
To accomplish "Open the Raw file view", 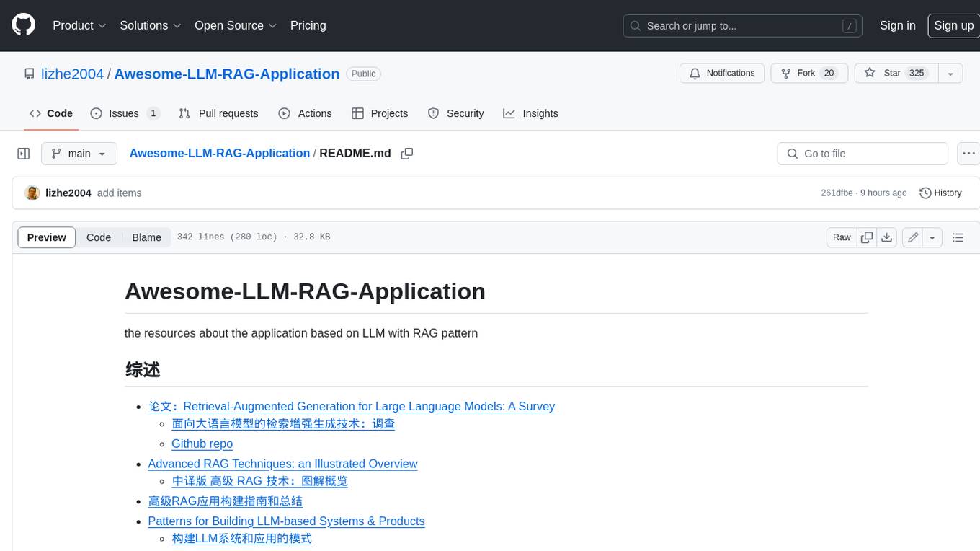I will [x=842, y=237].
